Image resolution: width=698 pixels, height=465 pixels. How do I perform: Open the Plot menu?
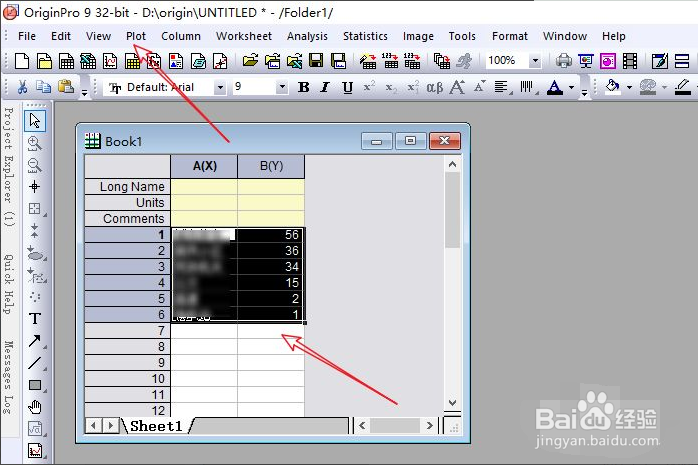(x=136, y=36)
